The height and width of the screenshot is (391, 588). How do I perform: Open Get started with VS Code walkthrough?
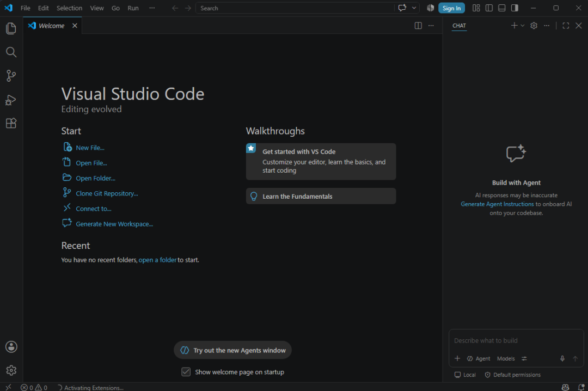[x=321, y=161]
